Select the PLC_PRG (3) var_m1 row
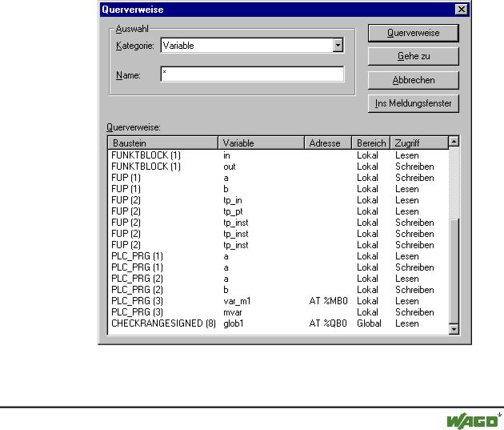504x430 pixels. [x=278, y=301]
